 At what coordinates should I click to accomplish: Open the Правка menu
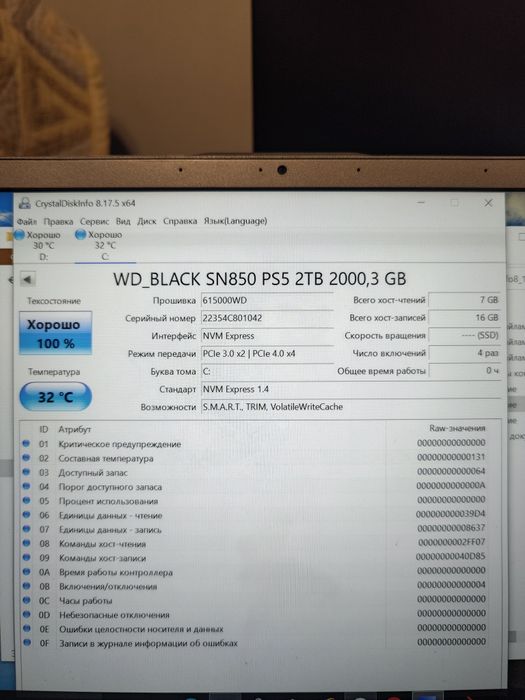pyautogui.click(x=58, y=221)
